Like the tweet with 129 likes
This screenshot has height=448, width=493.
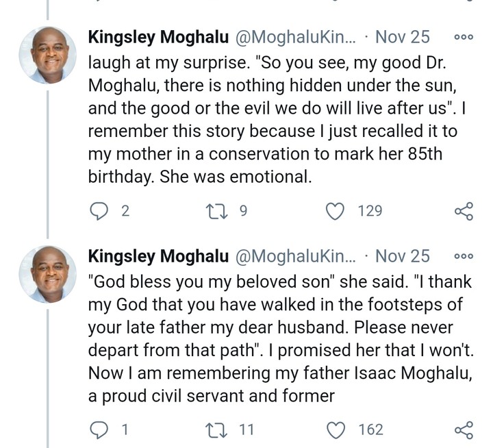click(x=336, y=211)
